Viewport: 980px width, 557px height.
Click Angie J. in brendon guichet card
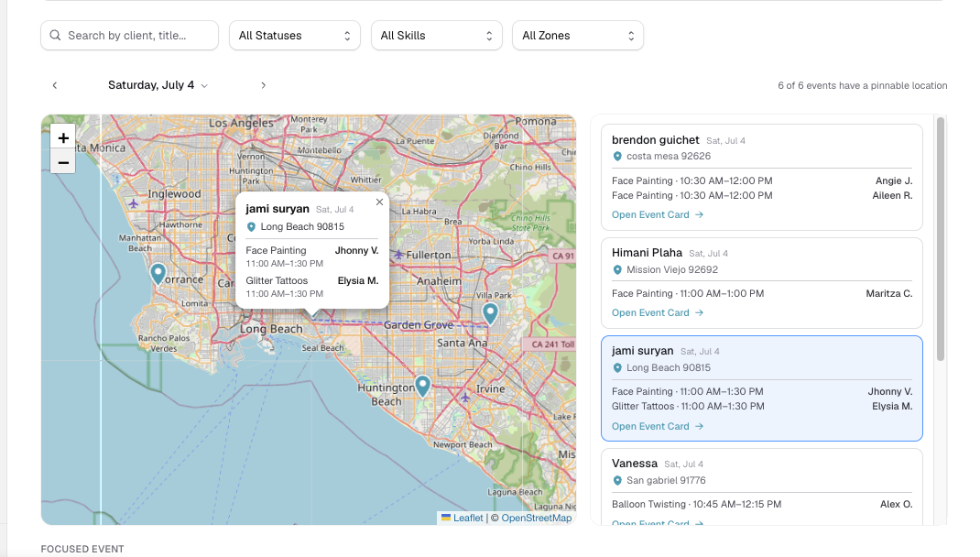(894, 180)
